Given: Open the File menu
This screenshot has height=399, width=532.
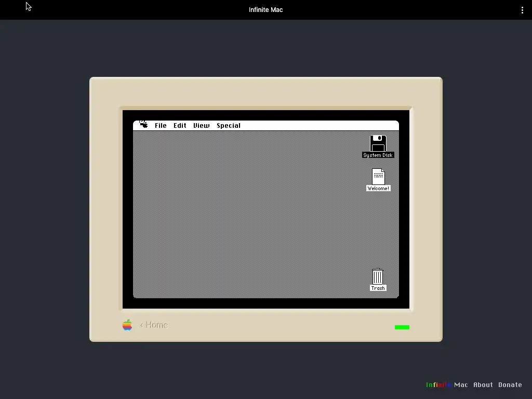Looking at the screenshot, I should [x=161, y=126].
